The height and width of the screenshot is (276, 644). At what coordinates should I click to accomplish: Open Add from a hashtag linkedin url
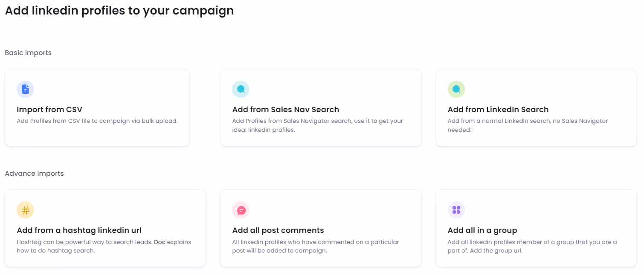(105, 228)
